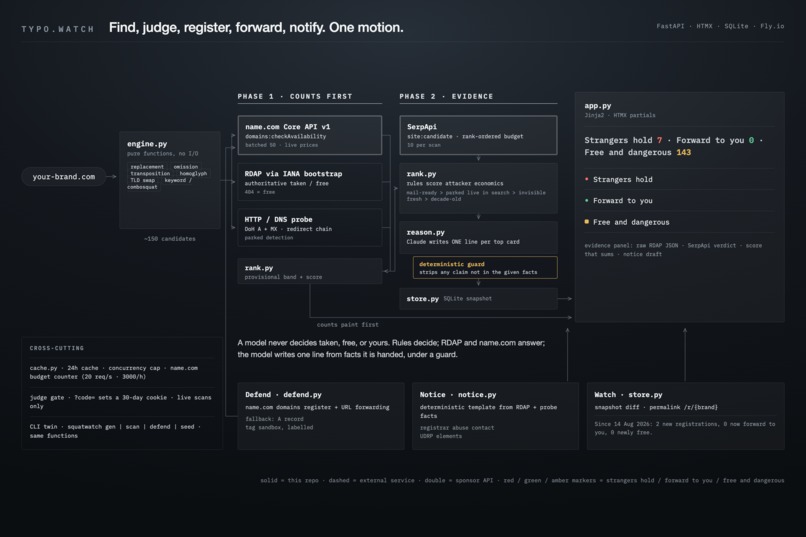Click 'Claude writes ONE line per top card'

(463, 242)
